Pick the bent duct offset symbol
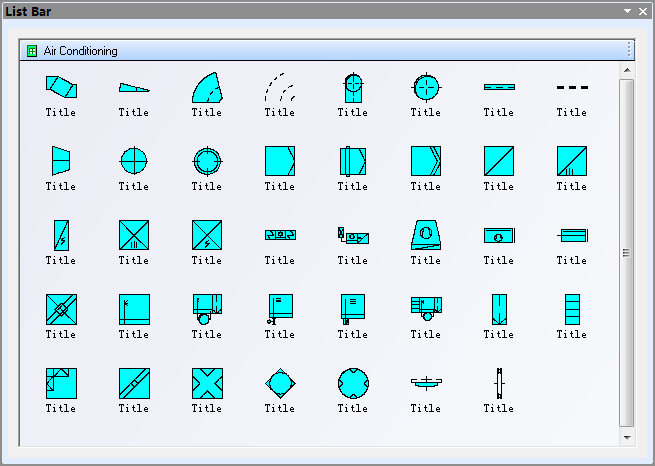This screenshot has height=466, width=655. 60,88
